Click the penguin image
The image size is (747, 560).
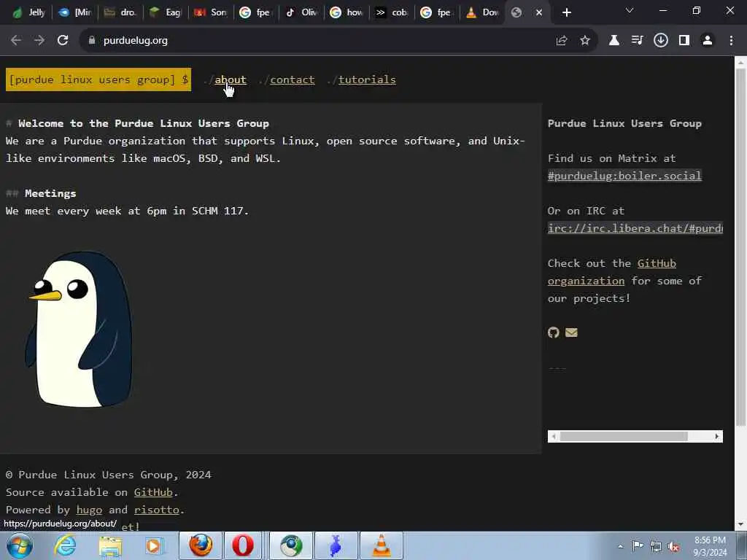click(x=79, y=329)
